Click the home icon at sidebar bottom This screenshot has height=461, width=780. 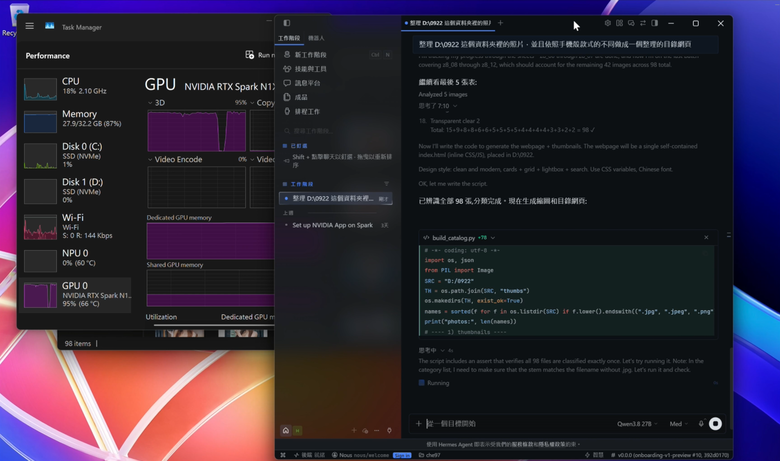click(x=286, y=431)
